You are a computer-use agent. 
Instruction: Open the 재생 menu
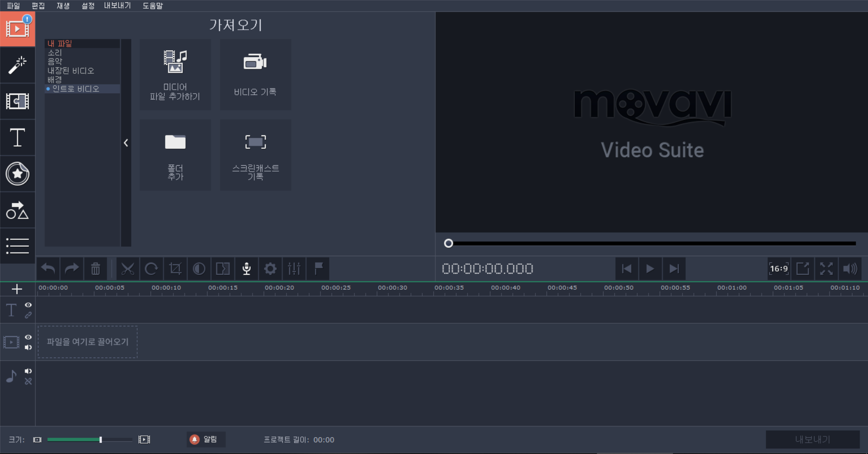coord(63,6)
